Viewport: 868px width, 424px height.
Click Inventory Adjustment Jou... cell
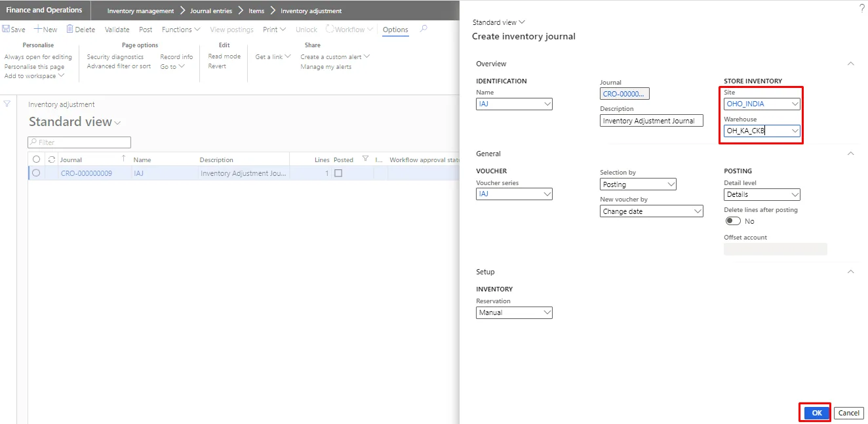point(243,173)
